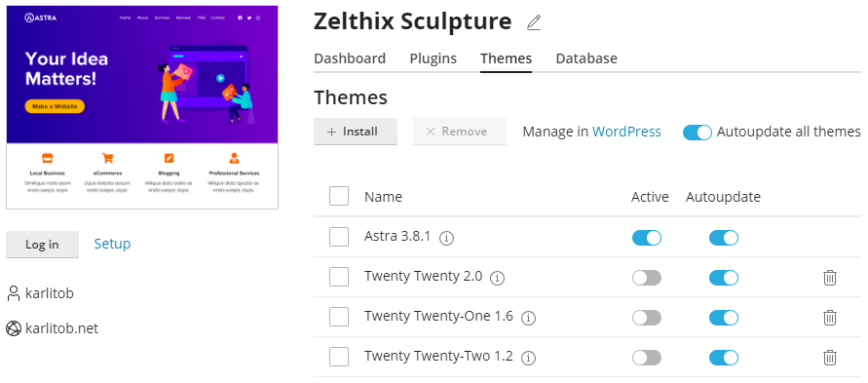
Task: Delete Twenty Twenty 2.0 theme via trash icon
Action: [x=829, y=278]
